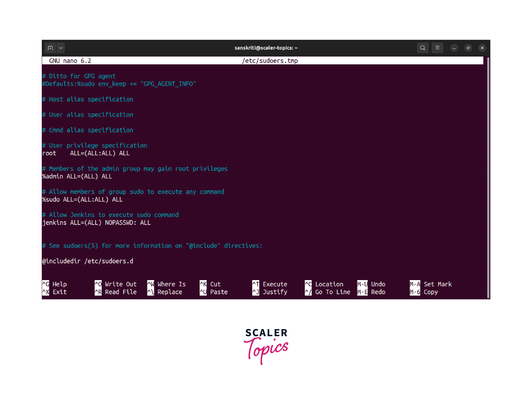532x395 pixels.
Task: Close the terminal window
Action: (x=482, y=48)
